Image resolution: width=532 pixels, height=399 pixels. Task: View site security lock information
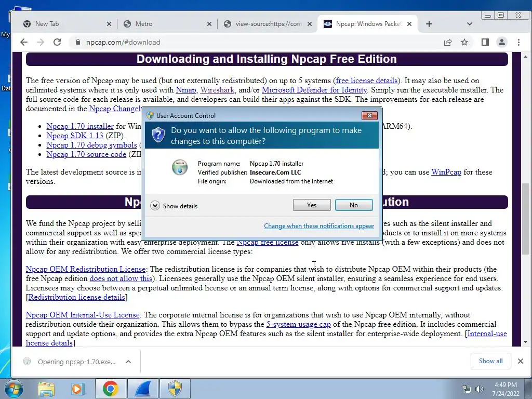78,42
